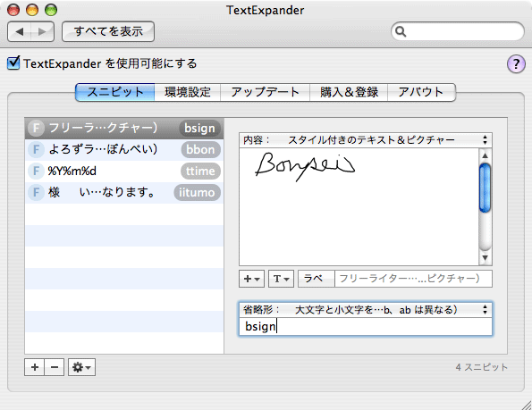Screen dimensions: 532x410
Task: Click the forward navigation arrow
Action: (42, 32)
